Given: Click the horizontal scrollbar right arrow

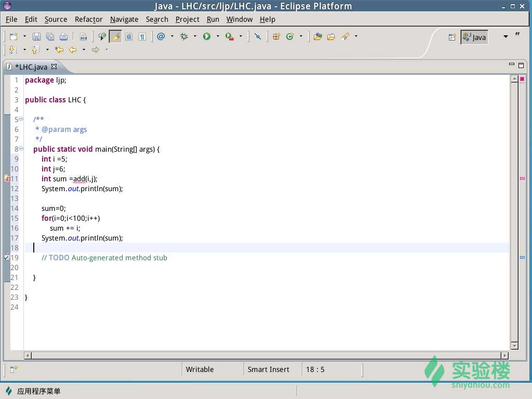Looking at the screenshot, I should tap(505, 355).
